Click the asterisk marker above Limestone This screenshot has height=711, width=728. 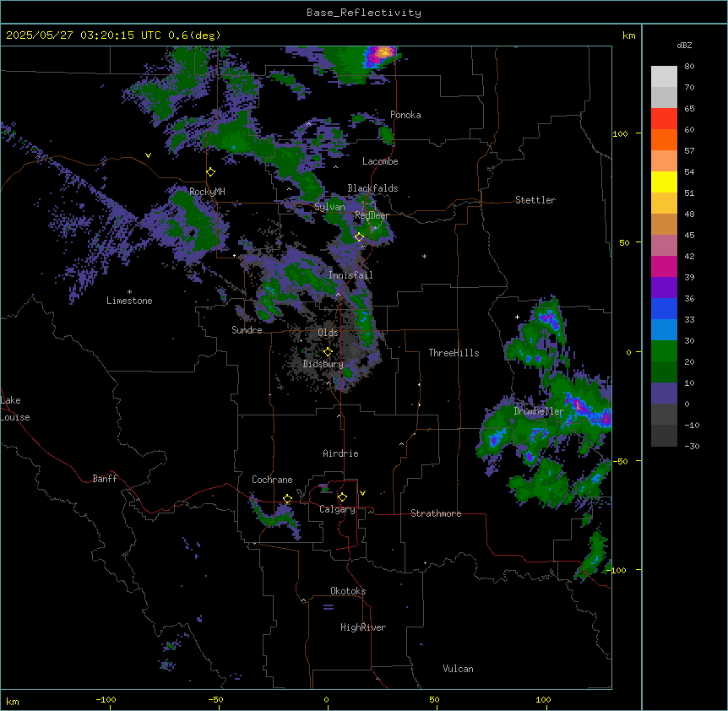129,292
